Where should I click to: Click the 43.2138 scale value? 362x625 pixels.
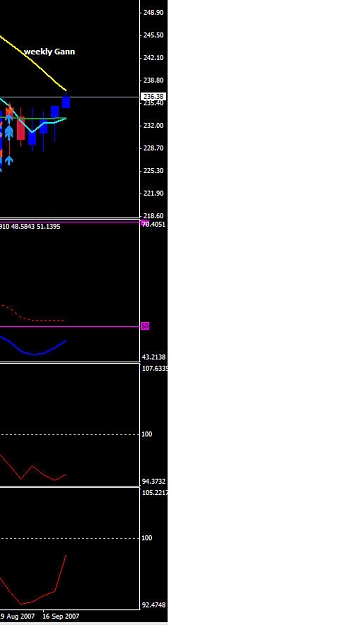153,357
